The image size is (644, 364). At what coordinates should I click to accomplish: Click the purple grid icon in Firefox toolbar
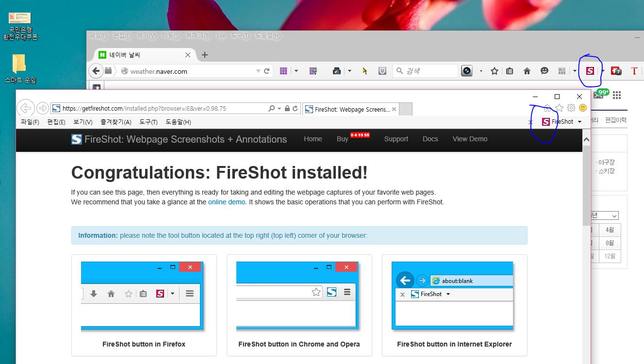tap(284, 71)
